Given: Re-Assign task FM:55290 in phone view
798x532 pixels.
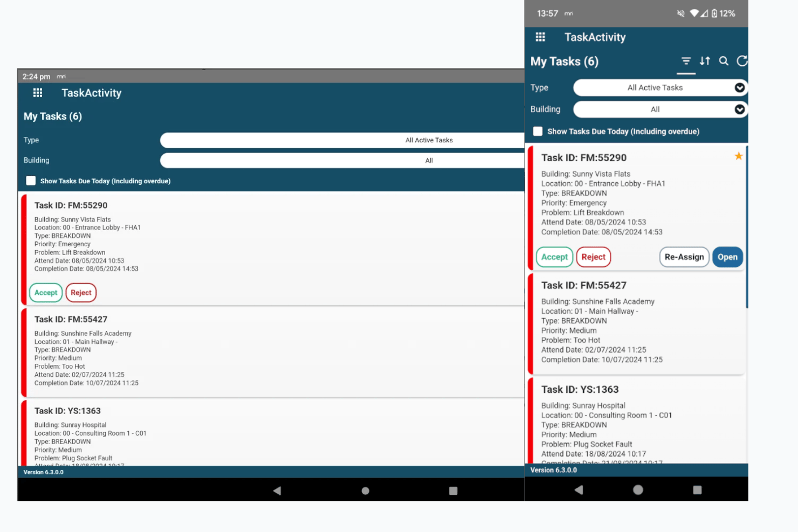Looking at the screenshot, I should [684, 257].
